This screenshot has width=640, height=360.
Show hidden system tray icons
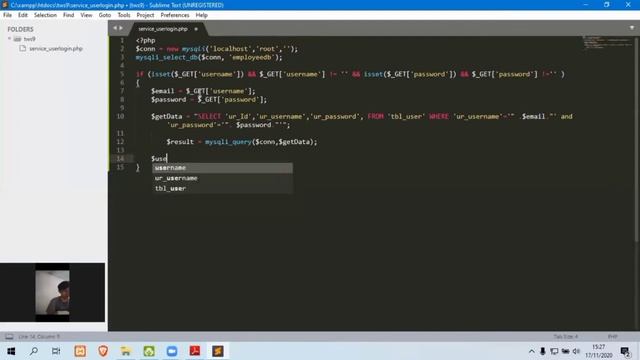tap(531, 351)
